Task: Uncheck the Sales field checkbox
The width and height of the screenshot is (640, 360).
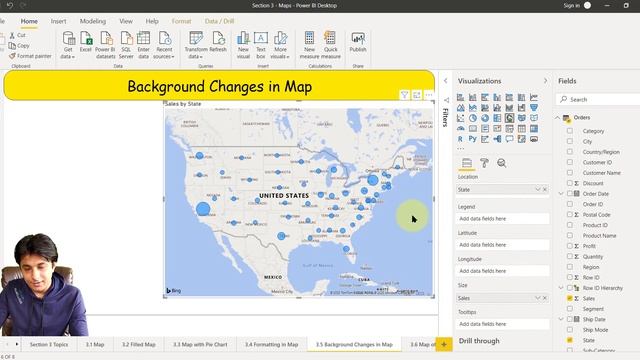Action: (570, 298)
